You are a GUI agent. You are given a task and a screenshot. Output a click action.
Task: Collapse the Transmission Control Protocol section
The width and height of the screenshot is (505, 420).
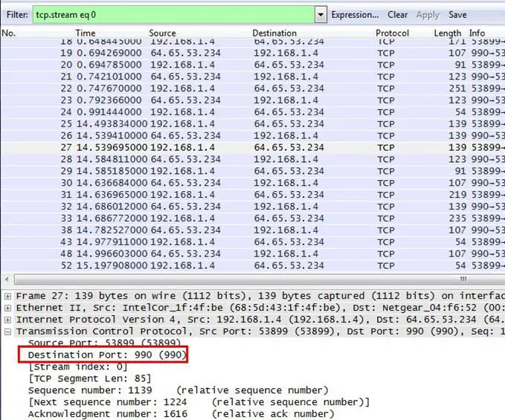tap(7, 332)
